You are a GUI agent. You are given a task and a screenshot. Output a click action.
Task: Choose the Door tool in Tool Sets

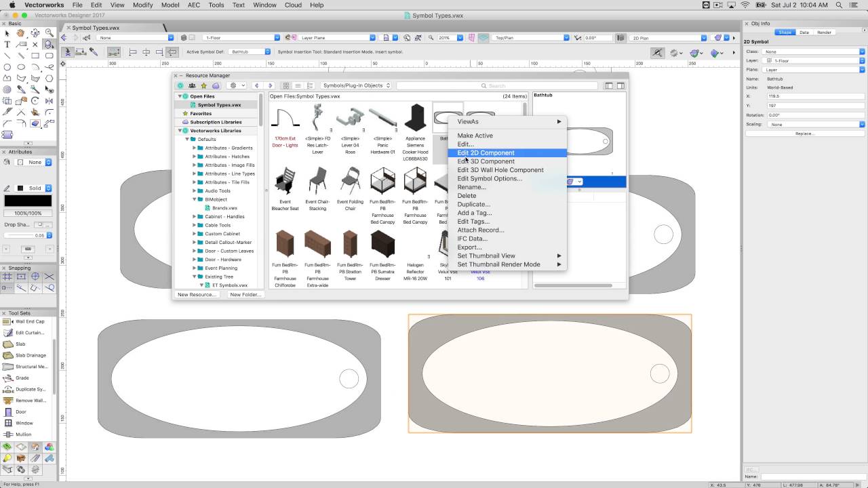click(x=21, y=411)
